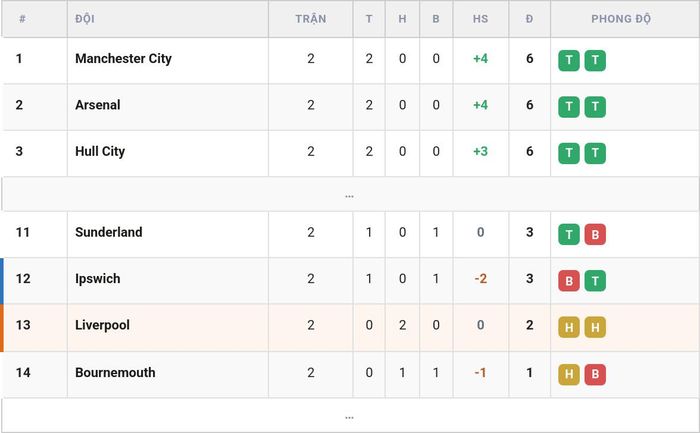Click Ipswich's red B form badge

pyautogui.click(x=569, y=281)
